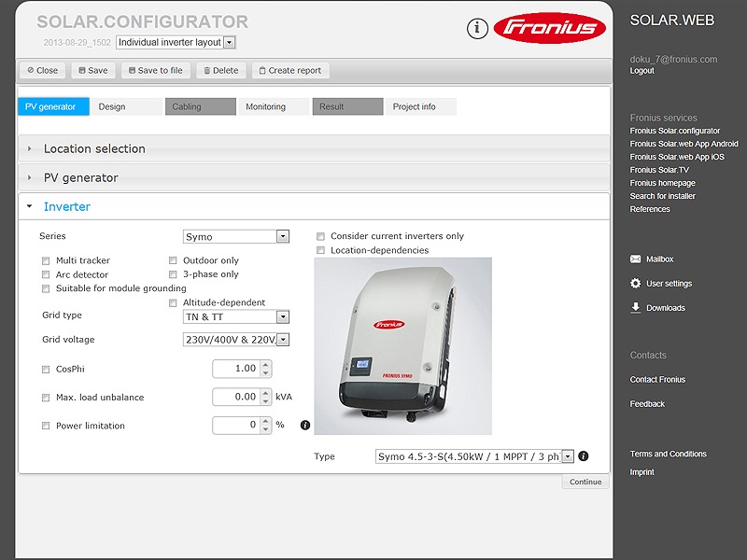Click the Delete trash icon

[207, 70]
